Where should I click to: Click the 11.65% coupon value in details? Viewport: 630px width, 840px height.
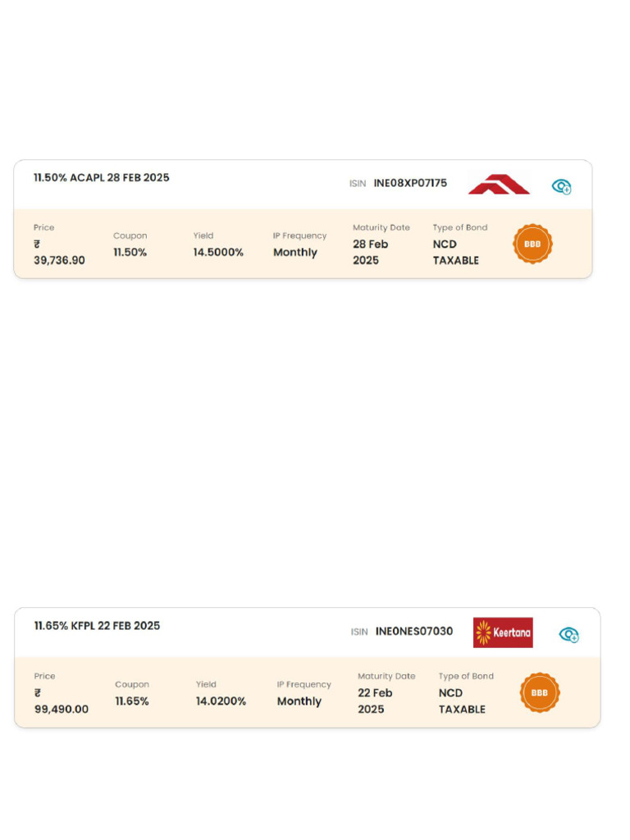(x=132, y=701)
